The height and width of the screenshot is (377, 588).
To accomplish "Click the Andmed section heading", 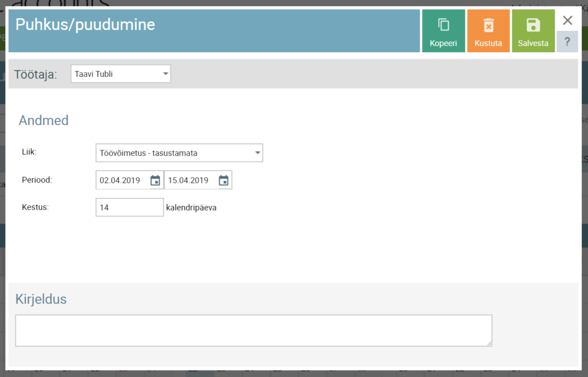I will 44,121.
